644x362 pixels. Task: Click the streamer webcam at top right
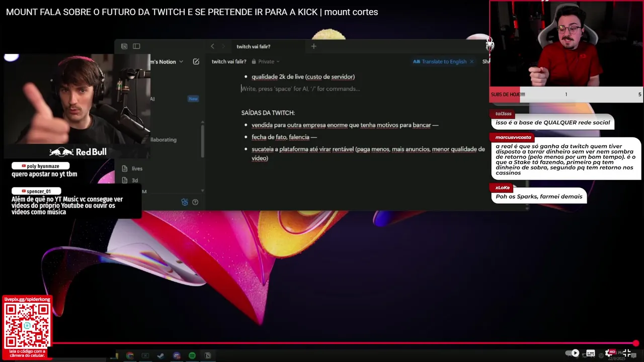(x=566, y=44)
